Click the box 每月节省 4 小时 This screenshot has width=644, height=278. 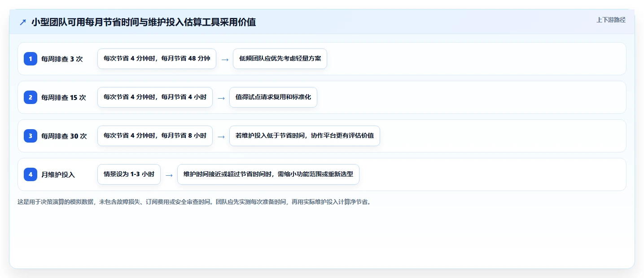(x=155, y=97)
